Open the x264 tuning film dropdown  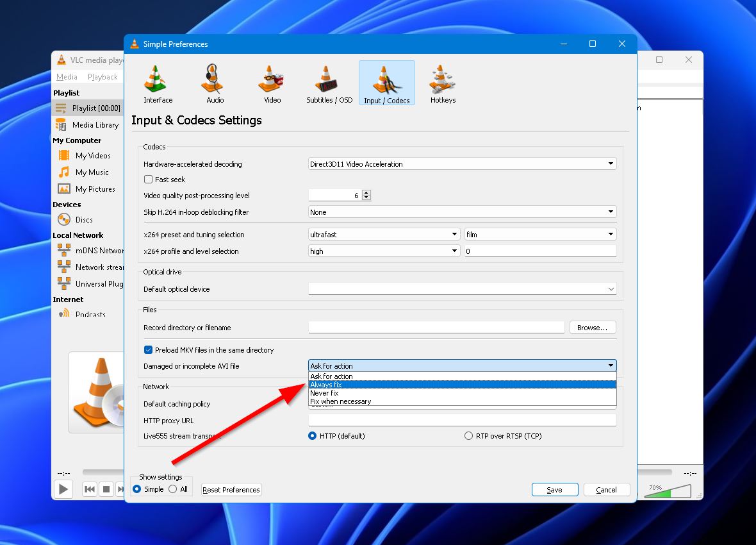(x=541, y=234)
